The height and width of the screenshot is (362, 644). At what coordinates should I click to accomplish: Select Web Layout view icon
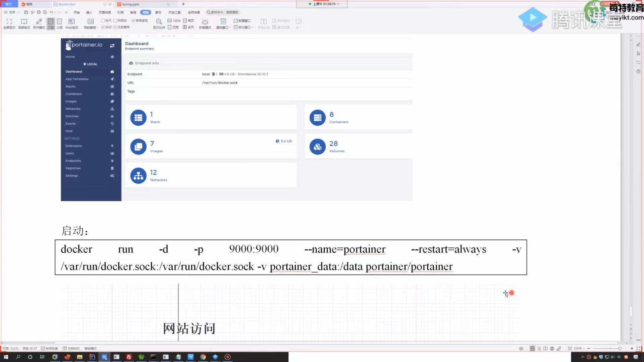[71, 22]
